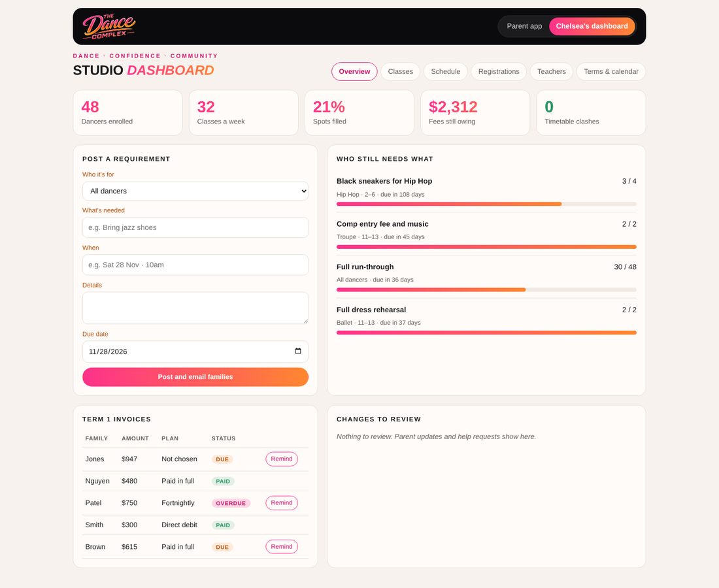
Task: Click the Jones family name cell
Action: point(95,459)
